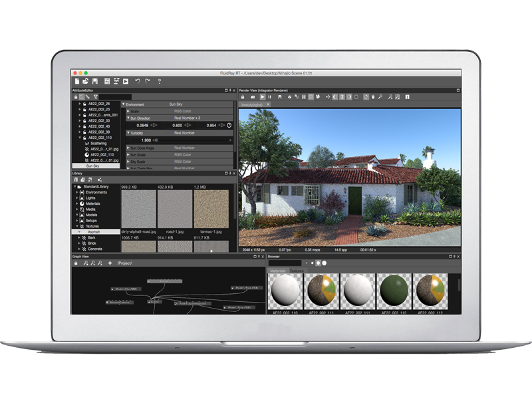Click the four-squares layout icon in Render View

pyautogui.click(x=304, y=97)
